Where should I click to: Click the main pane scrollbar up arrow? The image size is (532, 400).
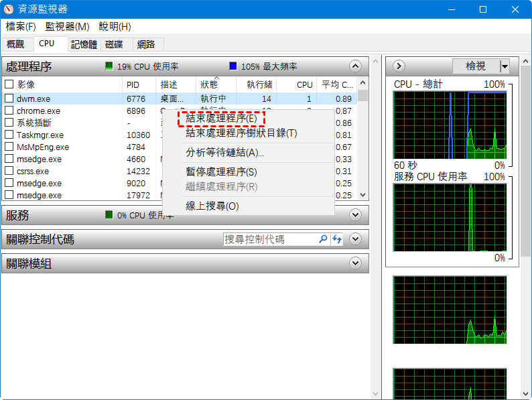[x=376, y=62]
